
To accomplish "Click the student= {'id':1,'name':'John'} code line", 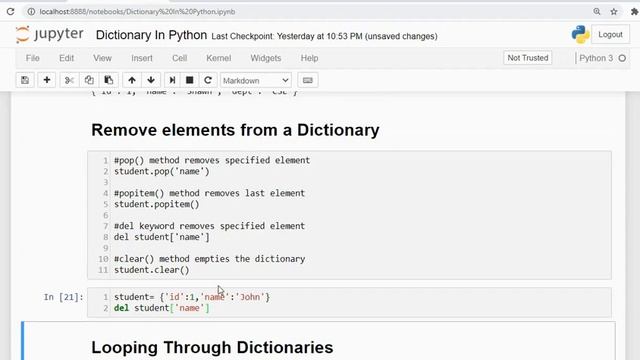I will (x=192, y=297).
